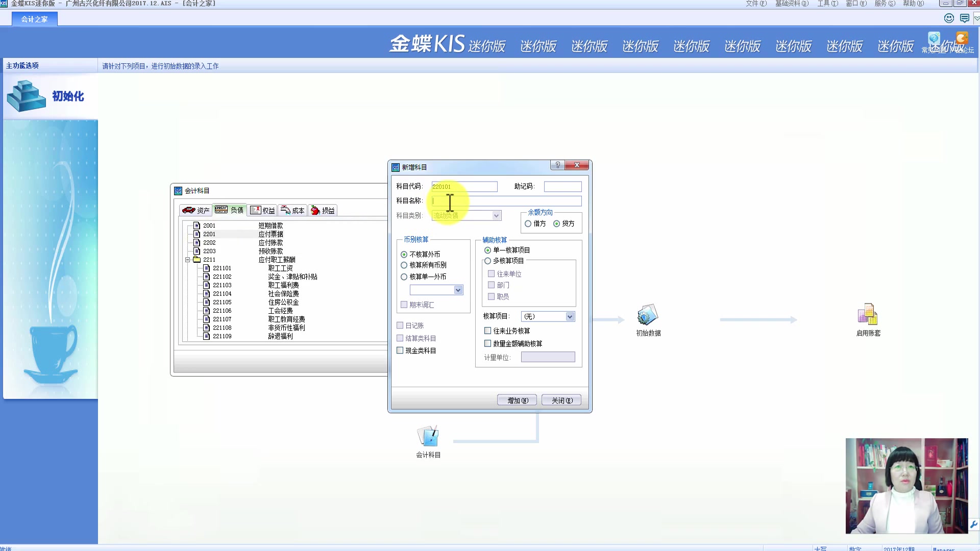Open the 帮助 menu
This screenshot has height=551, width=980.
pos(913,4)
